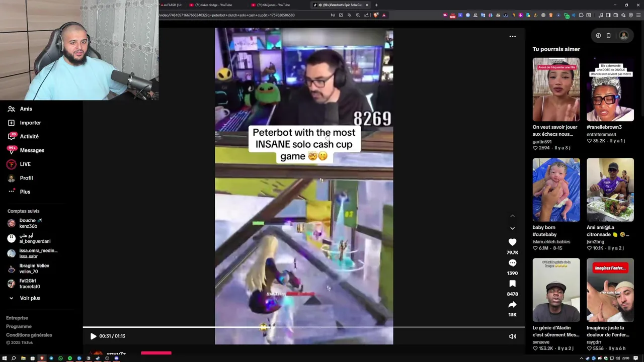Open the #ranellebrown3 video thumbnail
This screenshot has height=362, width=644.
(x=610, y=89)
